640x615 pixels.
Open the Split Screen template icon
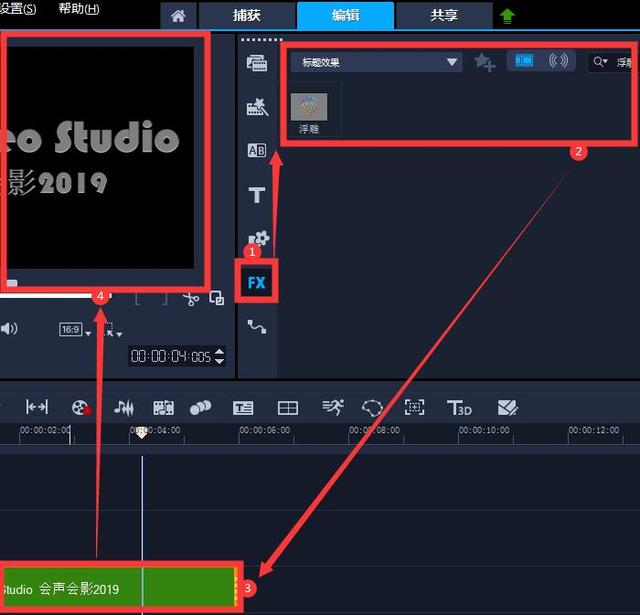click(288, 408)
